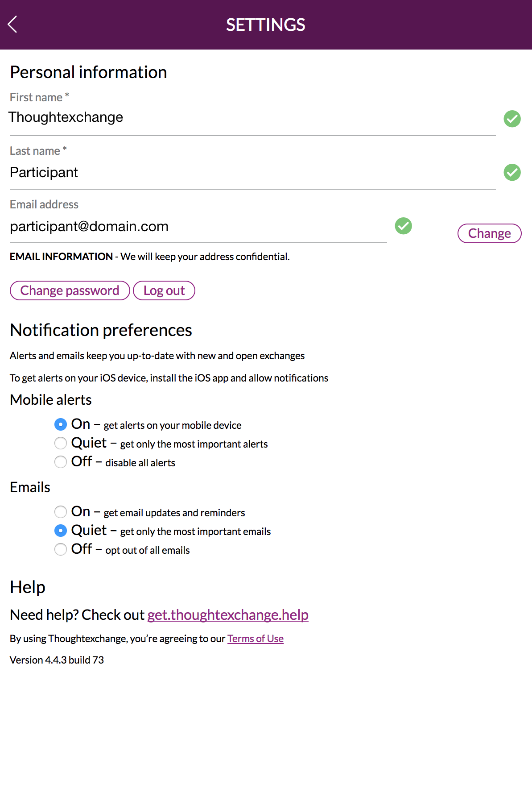Enable Emails On option

point(61,512)
